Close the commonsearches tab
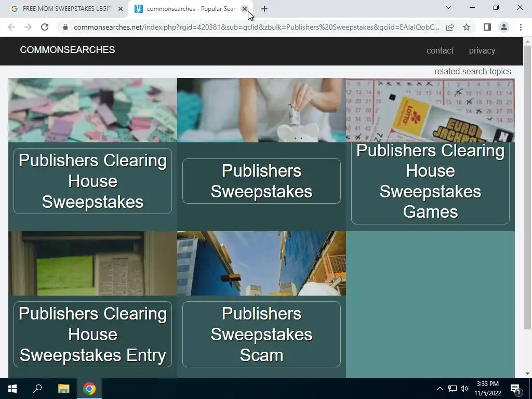532x399 pixels. [x=244, y=9]
